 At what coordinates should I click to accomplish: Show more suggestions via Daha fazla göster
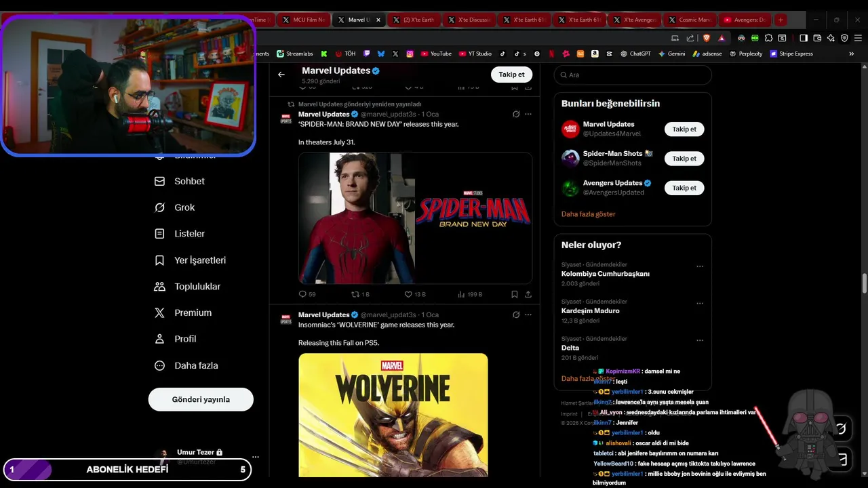coord(588,214)
